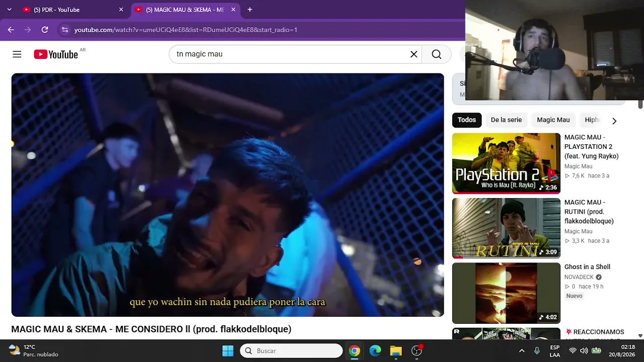644x362 pixels.
Task: Launch Microsoft Edge from the taskbar
Action: coord(375,350)
